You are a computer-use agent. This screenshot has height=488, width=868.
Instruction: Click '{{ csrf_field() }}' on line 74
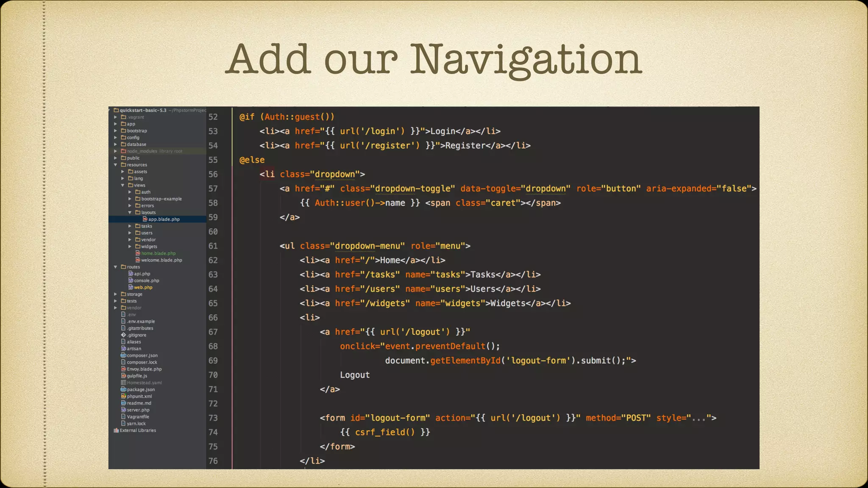pos(385,432)
